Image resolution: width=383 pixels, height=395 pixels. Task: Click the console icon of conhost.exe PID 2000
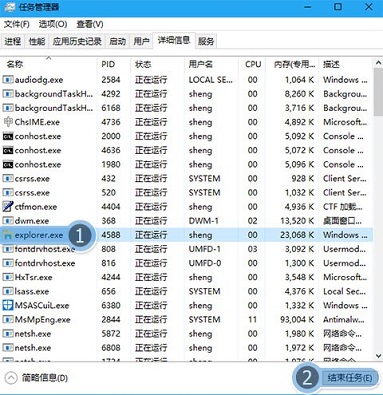tap(8, 136)
